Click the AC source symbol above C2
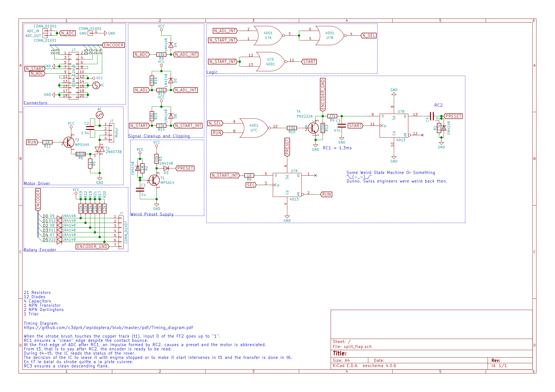Image resolution: width=555 pixels, height=392 pixels. pos(100,115)
